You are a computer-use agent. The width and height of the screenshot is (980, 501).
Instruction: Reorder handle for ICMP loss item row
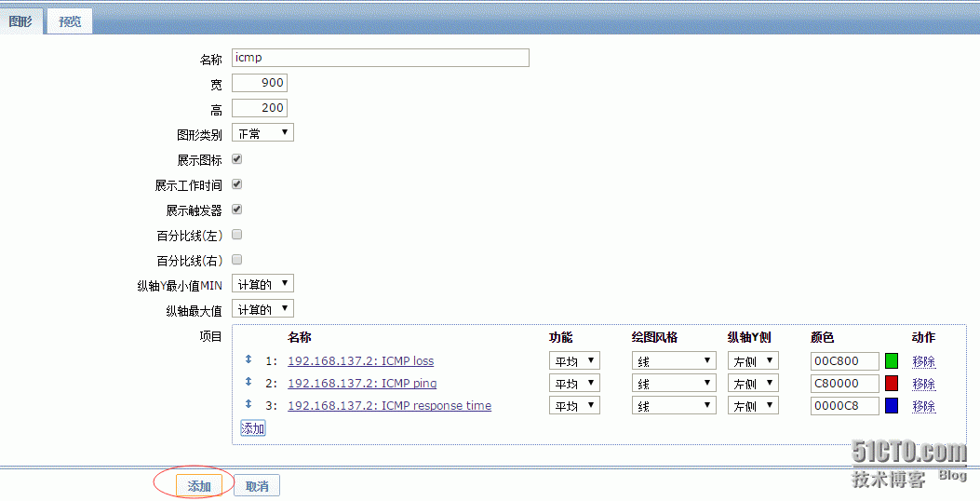pos(248,359)
